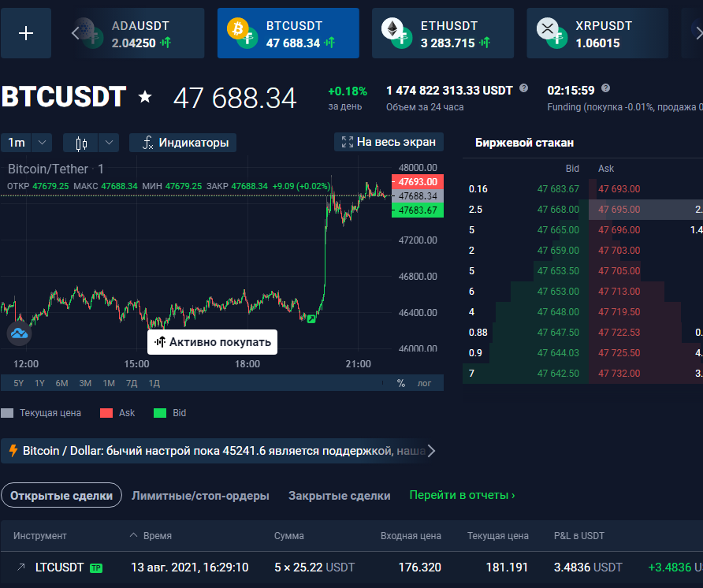703x588 pixels.
Task: Select the 1Д chart range
Action: [154, 383]
